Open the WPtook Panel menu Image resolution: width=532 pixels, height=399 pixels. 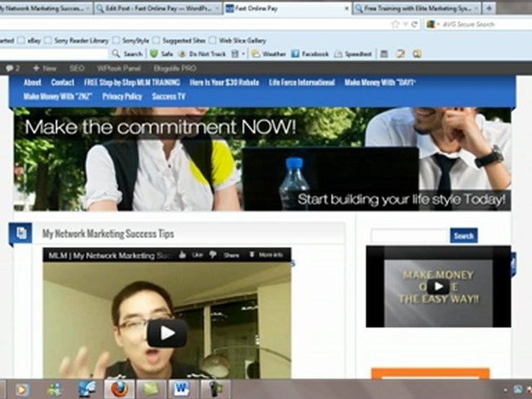119,69
